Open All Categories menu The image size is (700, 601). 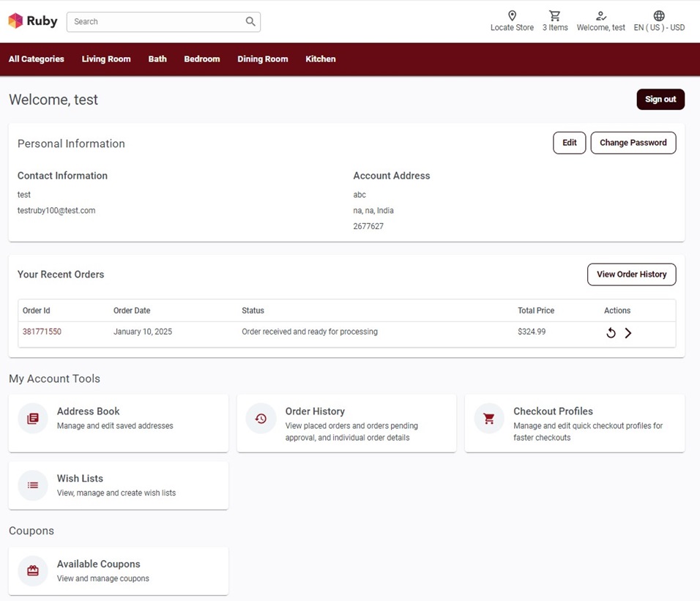pyautogui.click(x=36, y=59)
